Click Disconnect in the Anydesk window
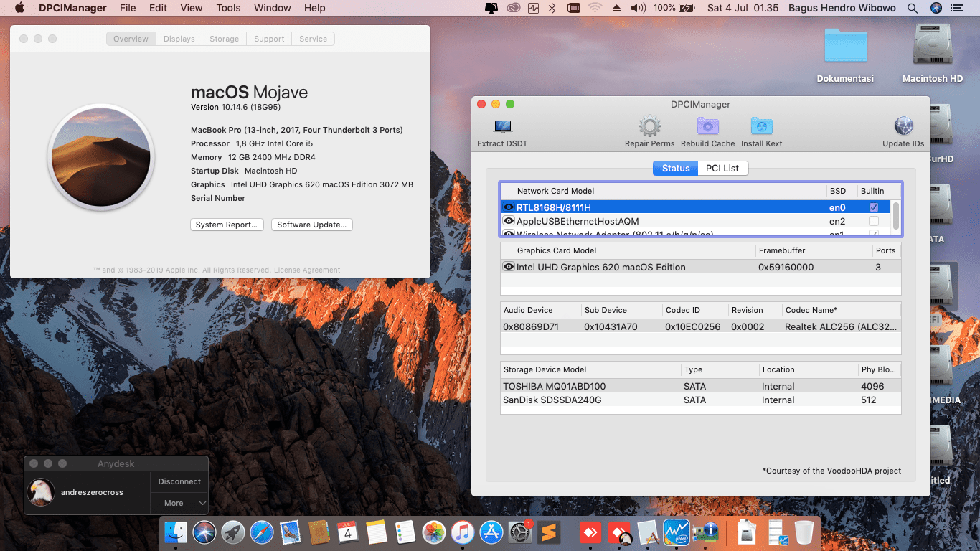Viewport: 980px width, 551px height. pyautogui.click(x=179, y=481)
